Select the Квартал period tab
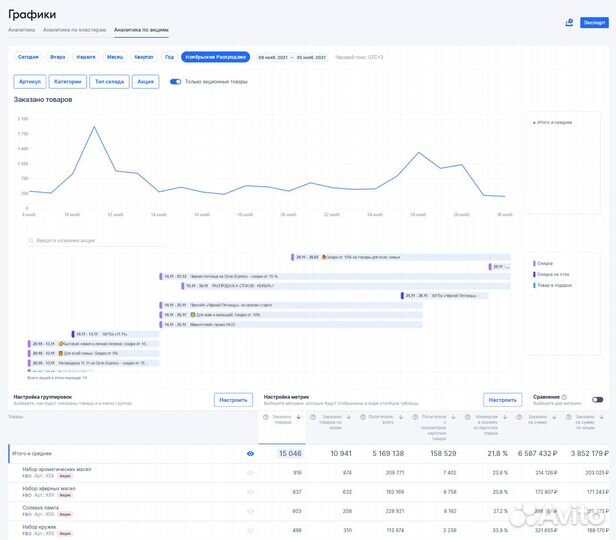The width and height of the screenshot is (616, 540). click(x=144, y=57)
